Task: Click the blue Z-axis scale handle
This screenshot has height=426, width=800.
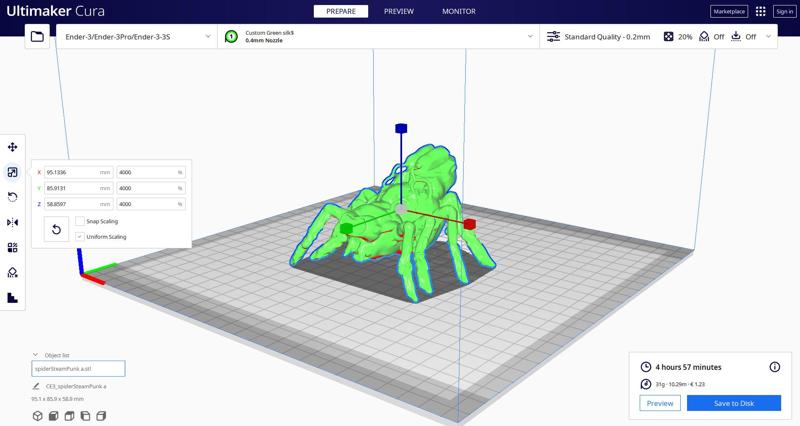Action: [x=401, y=128]
